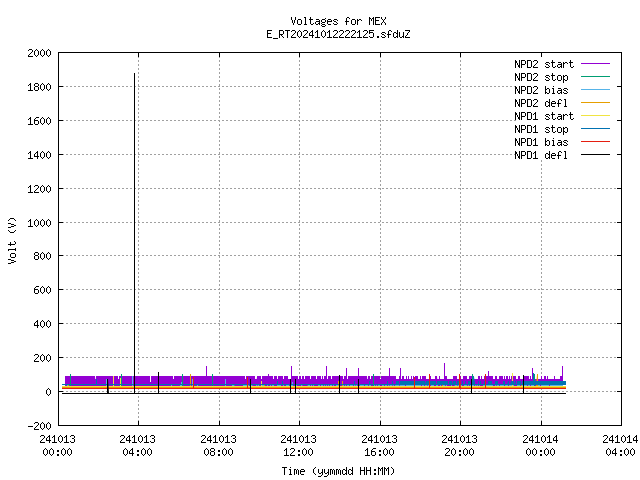Click the y-axis label 'Volt (V)'
This screenshot has width=640, height=480.
(12, 240)
